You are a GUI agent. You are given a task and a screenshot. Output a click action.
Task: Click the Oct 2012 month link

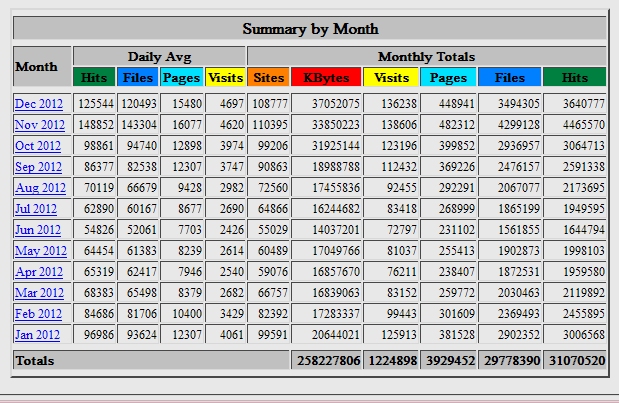coord(40,145)
